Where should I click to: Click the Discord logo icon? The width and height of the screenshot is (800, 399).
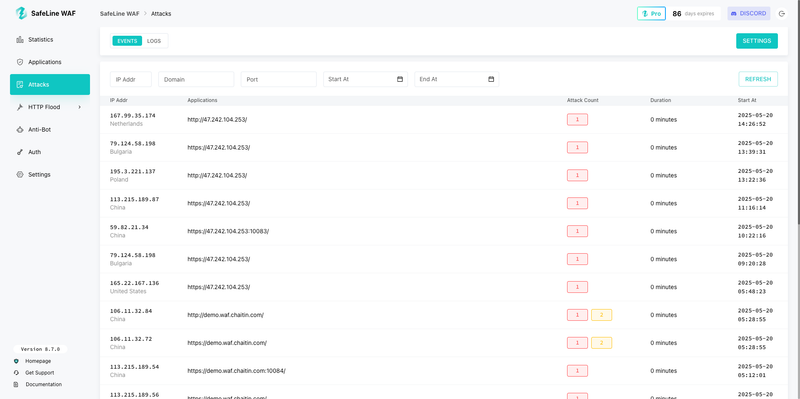coord(735,14)
